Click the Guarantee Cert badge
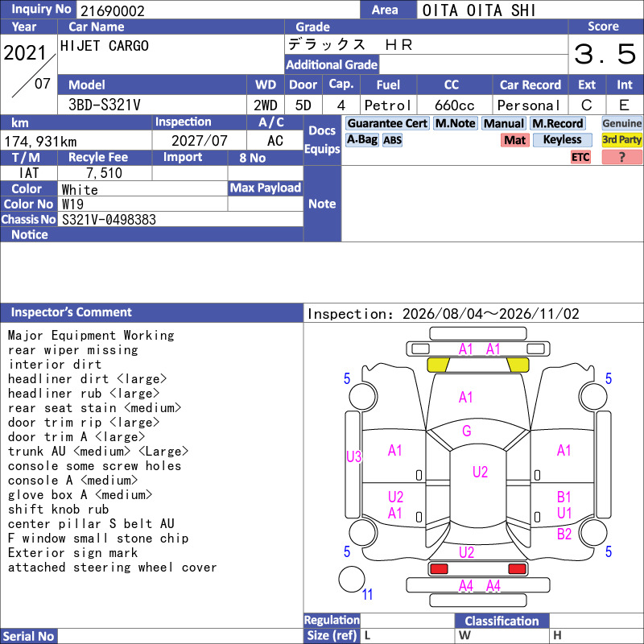The width and height of the screenshot is (644, 644). click(387, 123)
